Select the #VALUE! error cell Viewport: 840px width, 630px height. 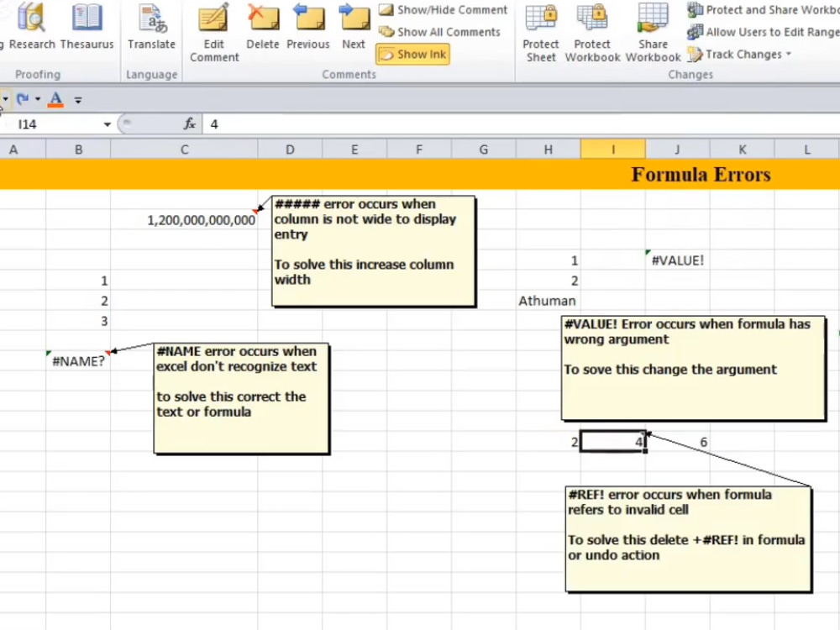coord(677,260)
